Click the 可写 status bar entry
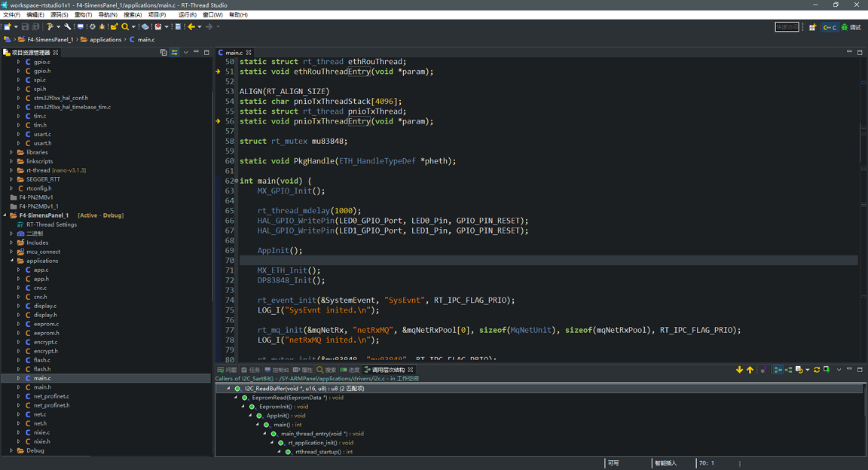 [613, 463]
